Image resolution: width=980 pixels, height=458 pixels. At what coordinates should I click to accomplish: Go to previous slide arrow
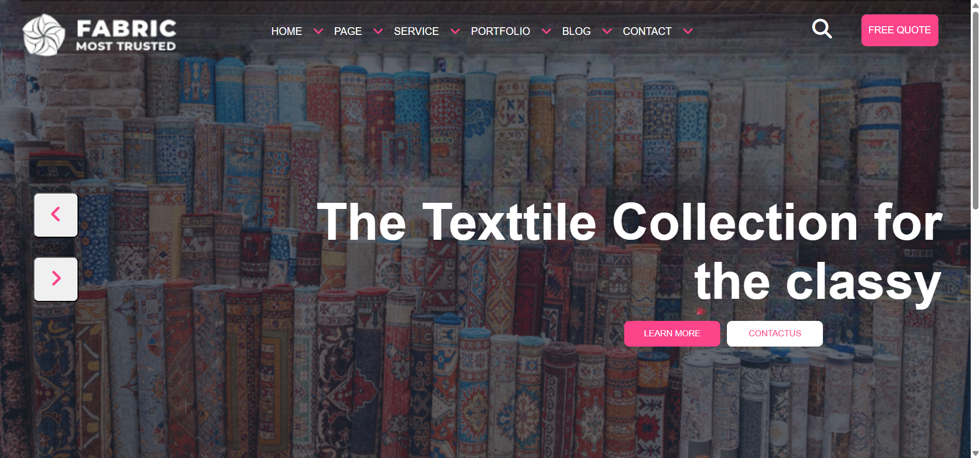[56, 215]
